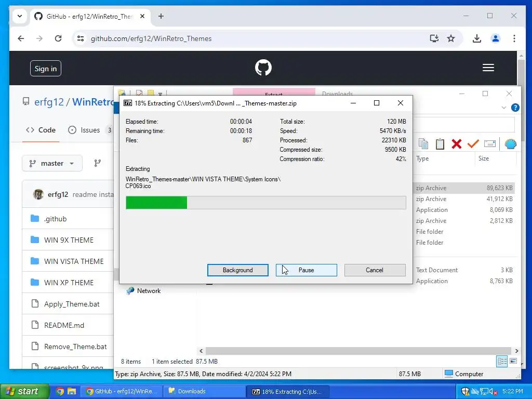View site information icon in address bar

tap(81, 38)
